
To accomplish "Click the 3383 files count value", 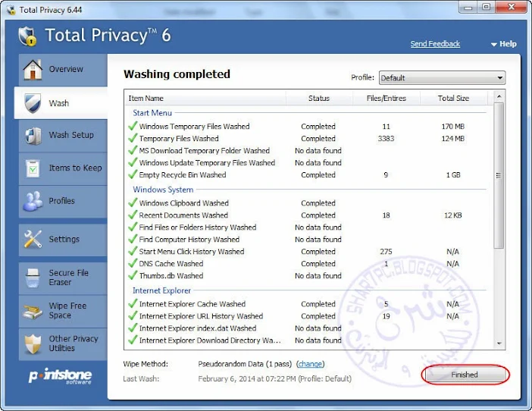I will coord(386,139).
